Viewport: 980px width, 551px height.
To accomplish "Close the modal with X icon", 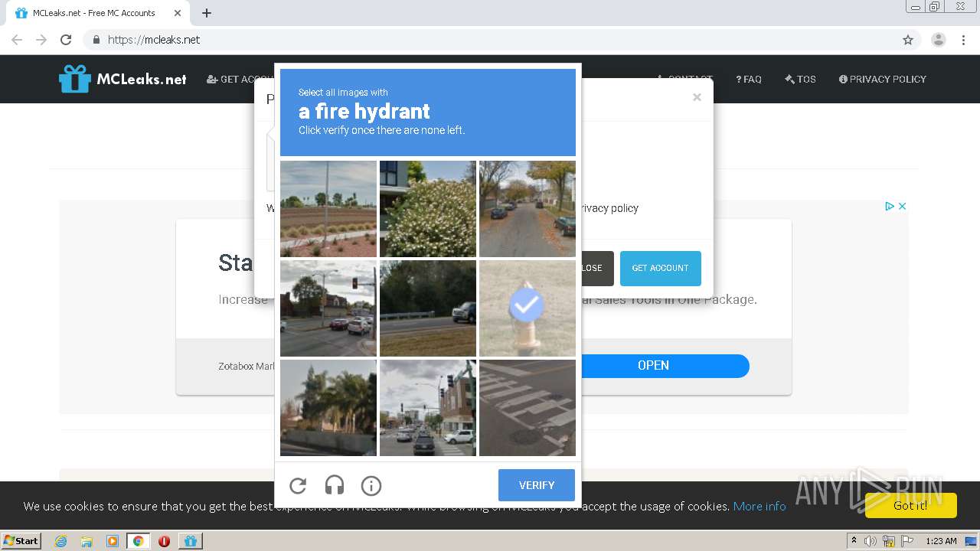I will point(697,97).
